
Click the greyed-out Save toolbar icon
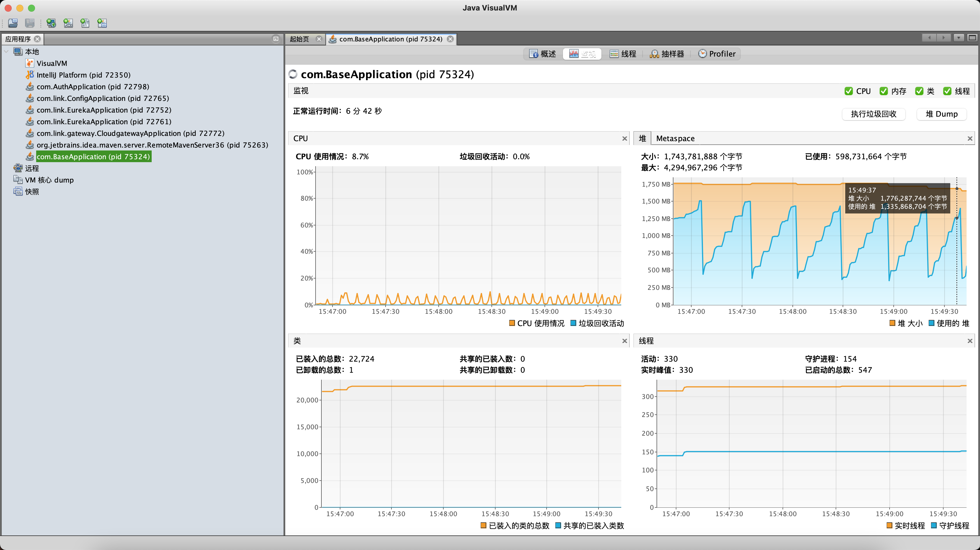tap(30, 23)
